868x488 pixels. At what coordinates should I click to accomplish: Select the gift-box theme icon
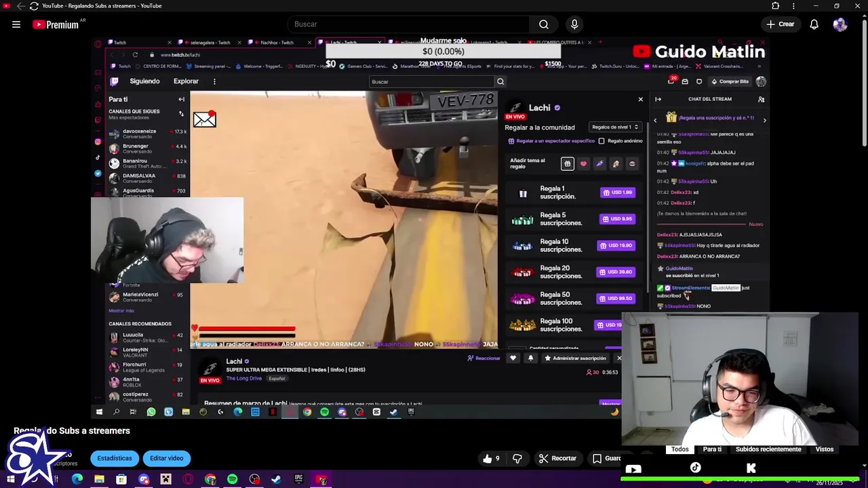click(568, 163)
